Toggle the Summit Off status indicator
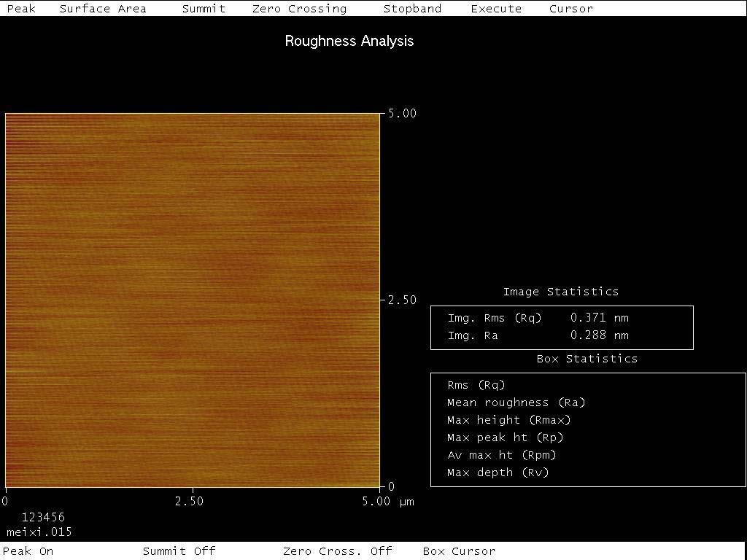 179,551
